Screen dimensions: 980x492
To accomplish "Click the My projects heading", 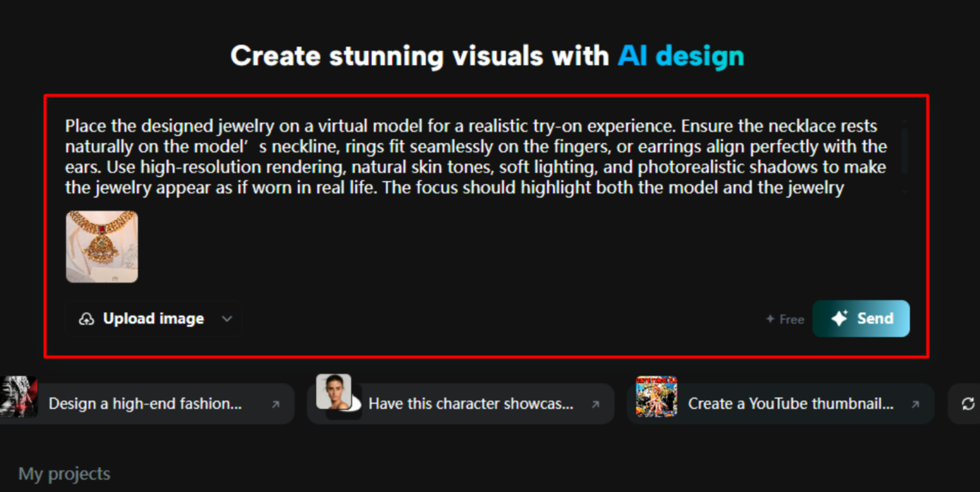I will (x=64, y=473).
